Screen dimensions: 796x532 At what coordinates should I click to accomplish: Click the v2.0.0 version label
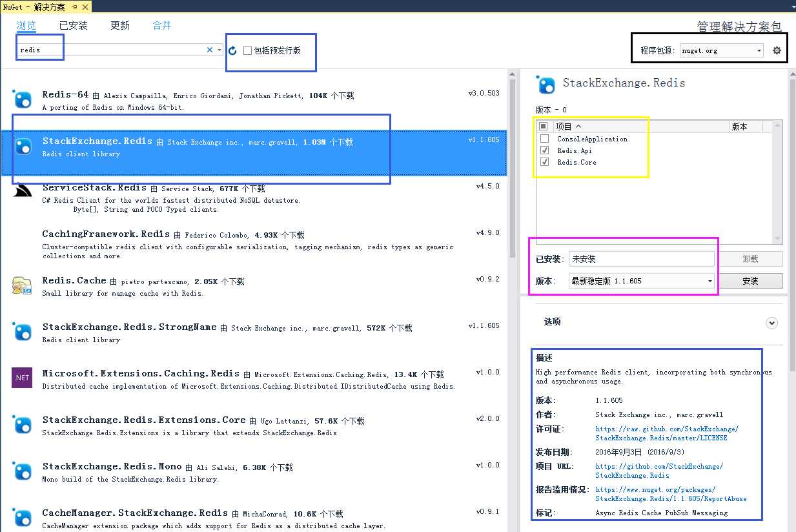(487, 419)
